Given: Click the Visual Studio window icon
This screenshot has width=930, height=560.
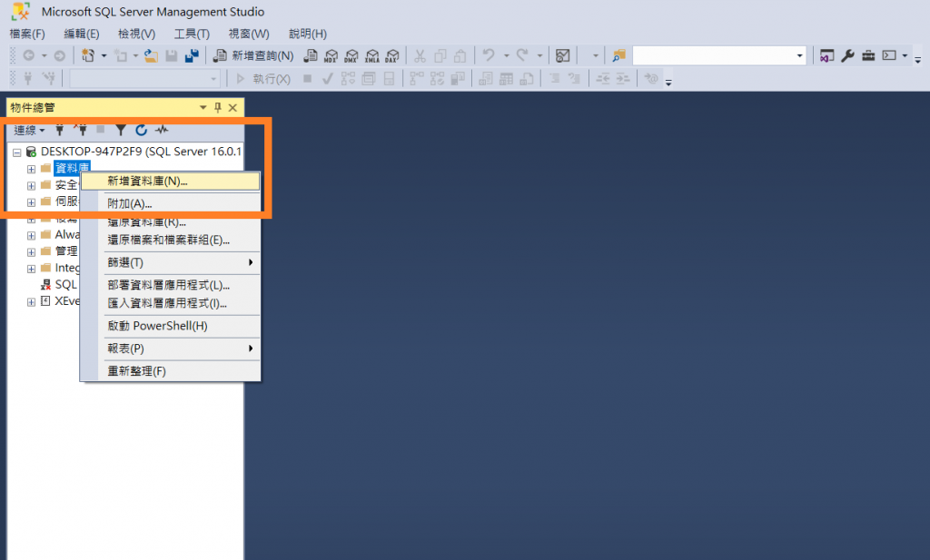Looking at the screenshot, I should click(x=826, y=55).
